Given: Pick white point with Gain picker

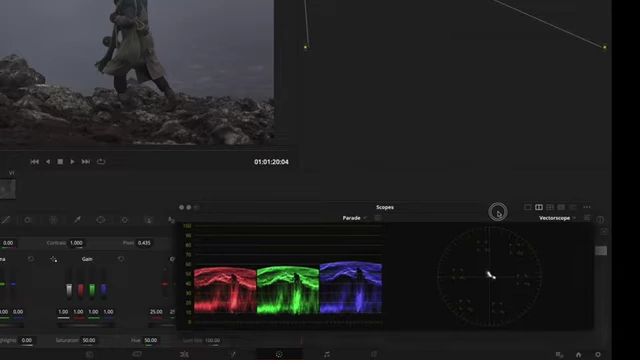Looking at the screenshot, I should [53, 259].
